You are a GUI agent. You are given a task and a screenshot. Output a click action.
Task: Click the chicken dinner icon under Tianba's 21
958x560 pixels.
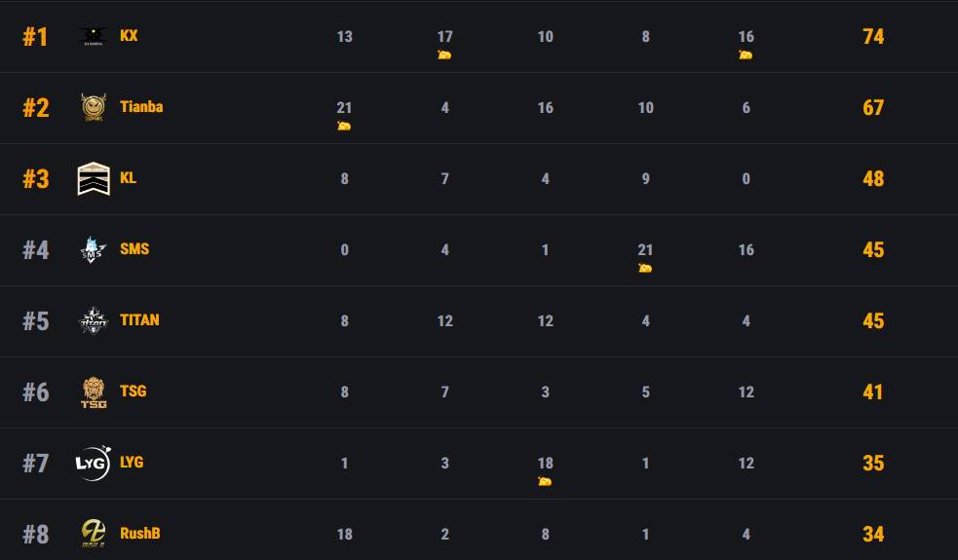(344, 126)
